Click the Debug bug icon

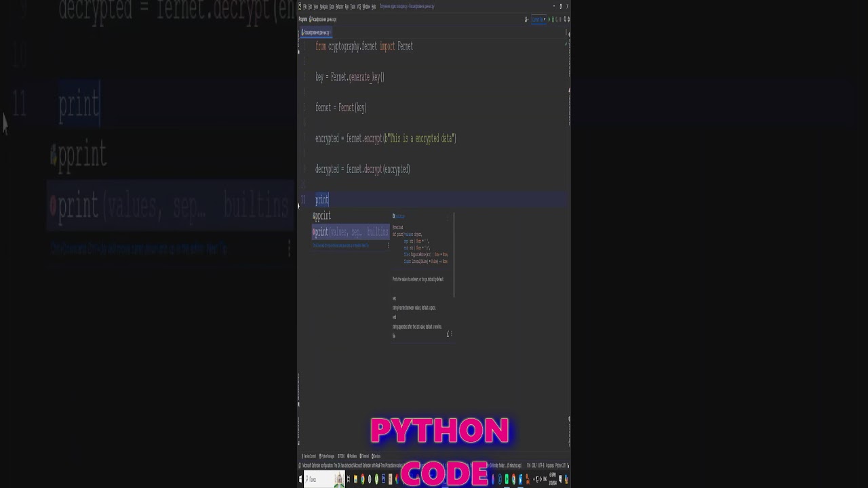553,20
